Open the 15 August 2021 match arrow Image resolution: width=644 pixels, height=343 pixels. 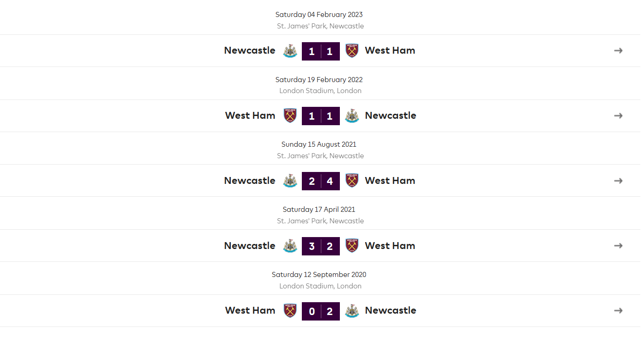pyautogui.click(x=618, y=181)
